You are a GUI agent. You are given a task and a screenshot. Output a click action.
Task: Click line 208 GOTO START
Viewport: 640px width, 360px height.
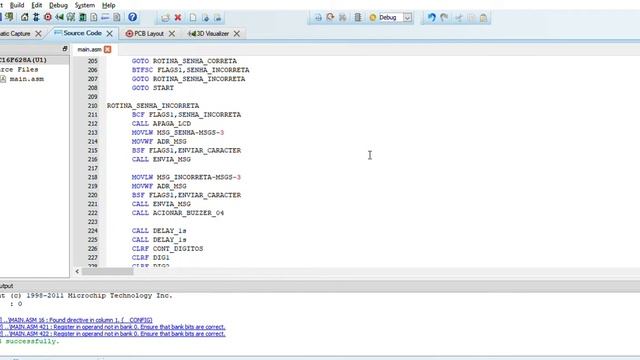click(x=153, y=88)
